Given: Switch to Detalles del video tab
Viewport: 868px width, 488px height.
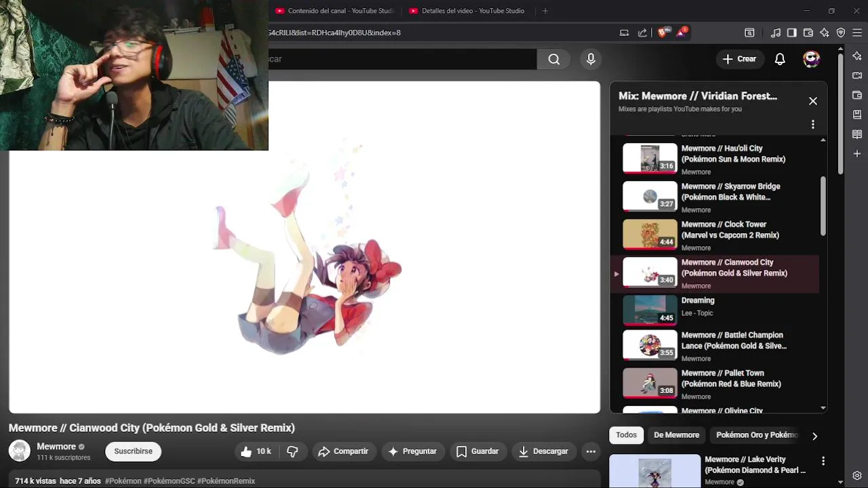Looking at the screenshot, I should coord(468,11).
